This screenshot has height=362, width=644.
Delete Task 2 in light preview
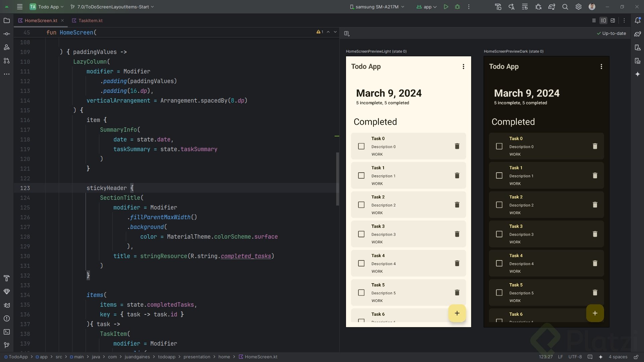point(457,205)
